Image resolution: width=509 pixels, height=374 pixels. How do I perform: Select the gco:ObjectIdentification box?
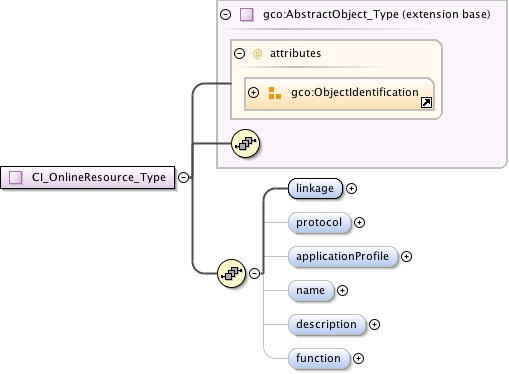pyautogui.click(x=339, y=94)
